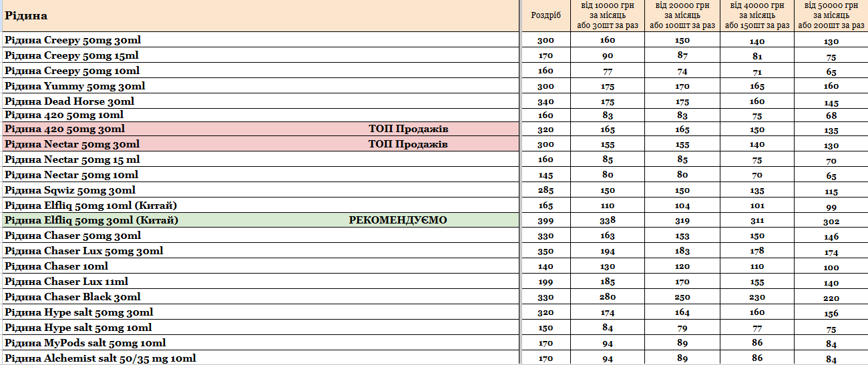The height and width of the screenshot is (365, 868).
Task: Click value 99 in Elfliq 10ml row
Action: click(x=831, y=206)
